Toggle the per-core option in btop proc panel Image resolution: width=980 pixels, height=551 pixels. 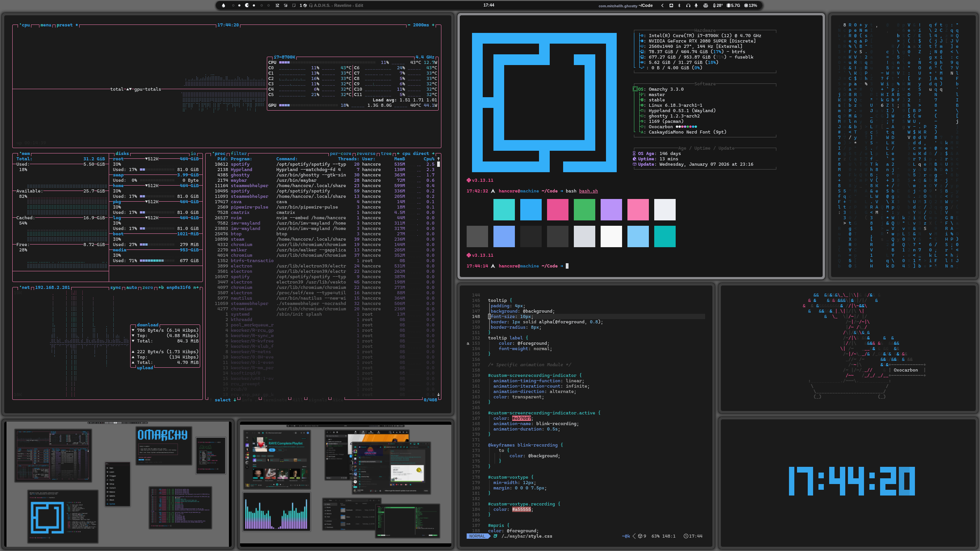(340, 153)
